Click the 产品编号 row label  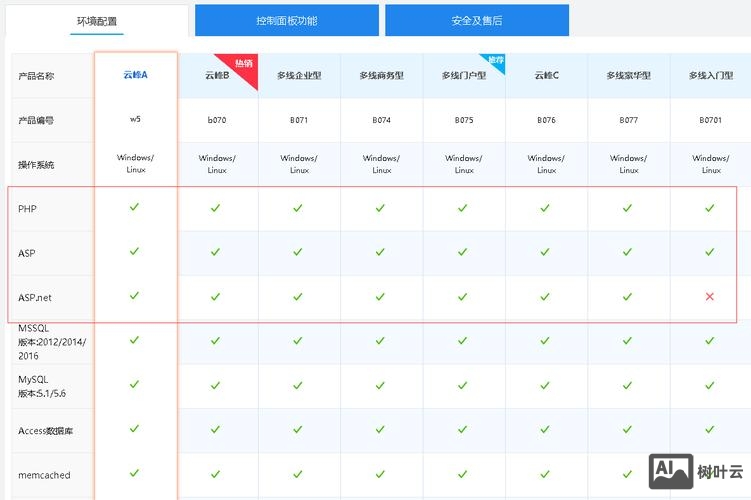tap(36, 120)
